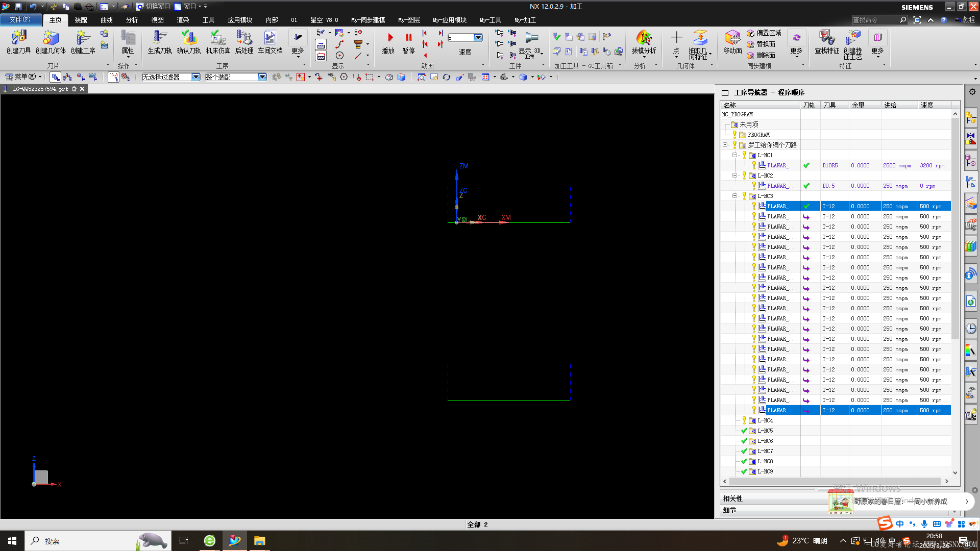The width and height of the screenshot is (980, 551).
Task: Click the save icon in title bar
Action: (18, 6)
